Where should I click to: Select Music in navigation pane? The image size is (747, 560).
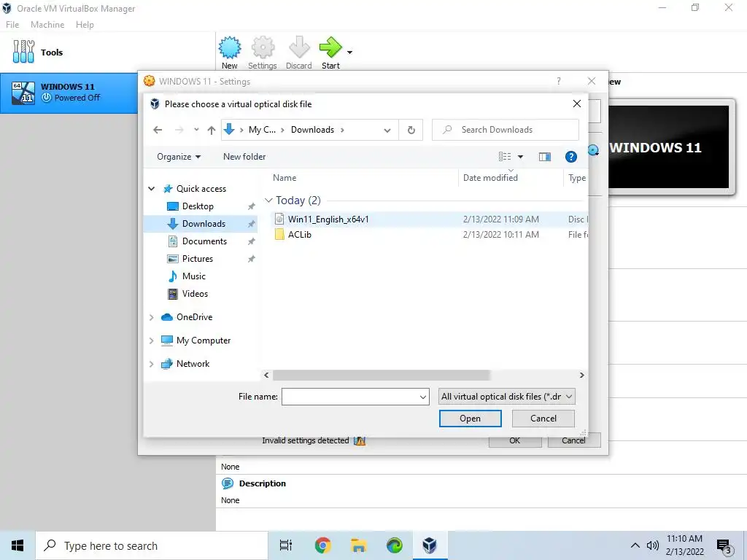coord(193,276)
